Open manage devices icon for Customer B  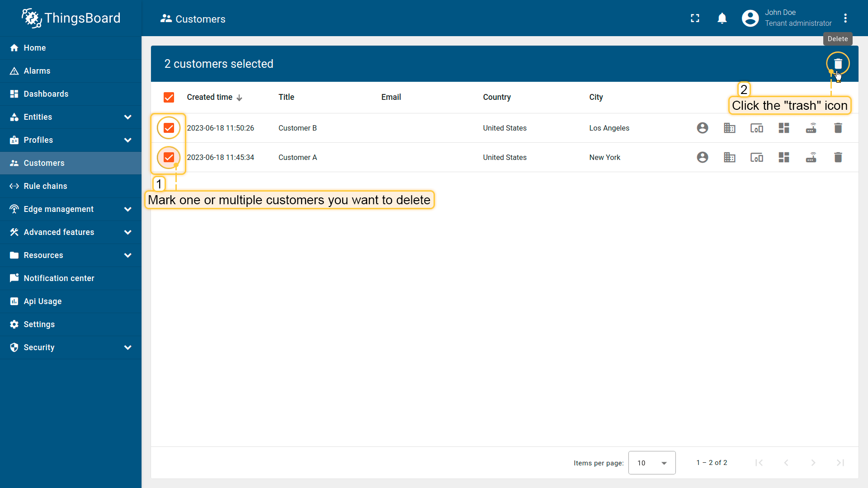(x=756, y=128)
